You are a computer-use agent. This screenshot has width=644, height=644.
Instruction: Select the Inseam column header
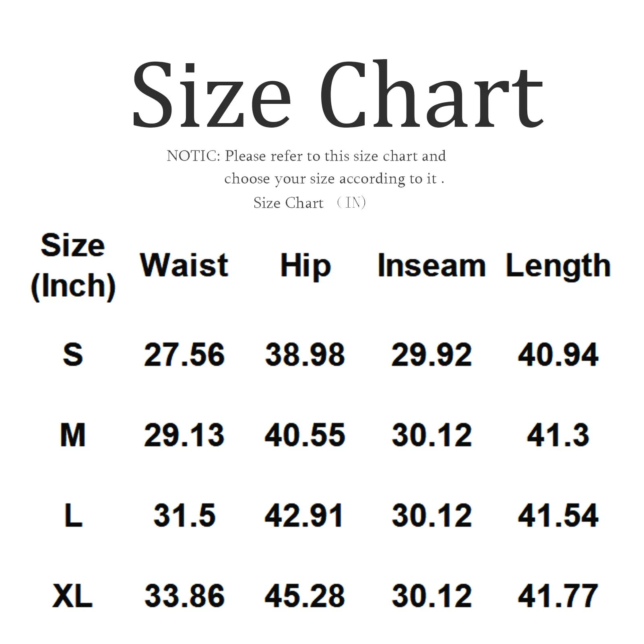coord(431,266)
